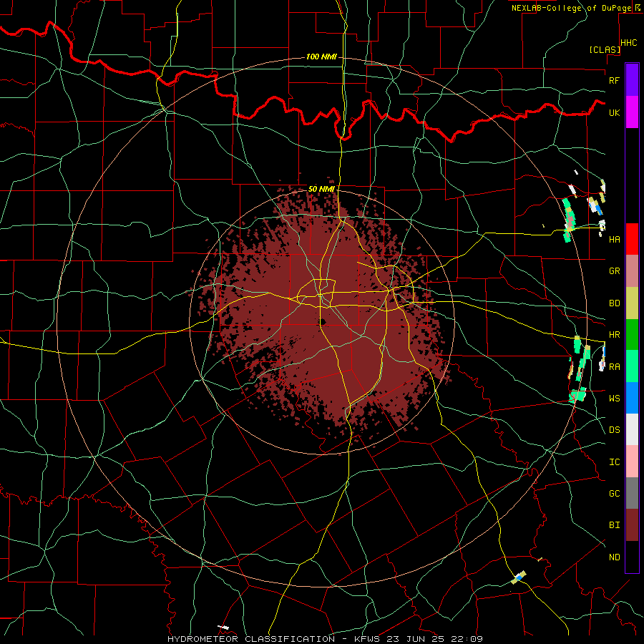Click the GC legend label
644x644 pixels.
tap(614, 493)
